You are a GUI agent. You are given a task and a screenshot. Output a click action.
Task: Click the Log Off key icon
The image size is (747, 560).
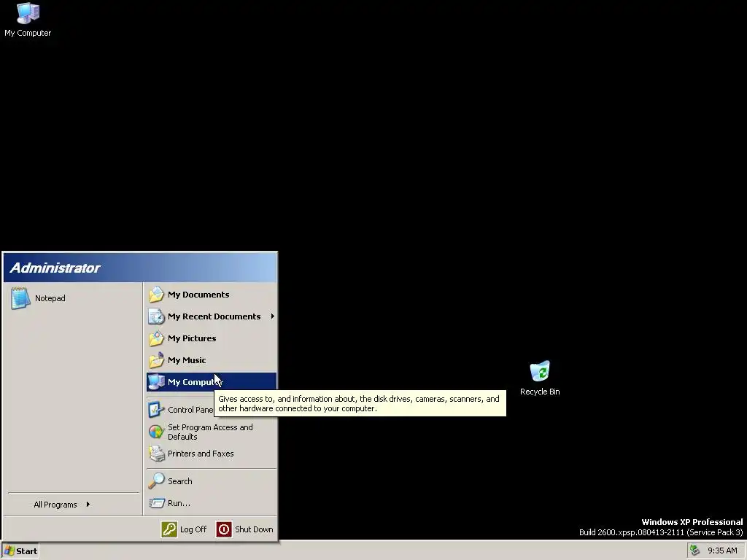(x=169, y=529)
